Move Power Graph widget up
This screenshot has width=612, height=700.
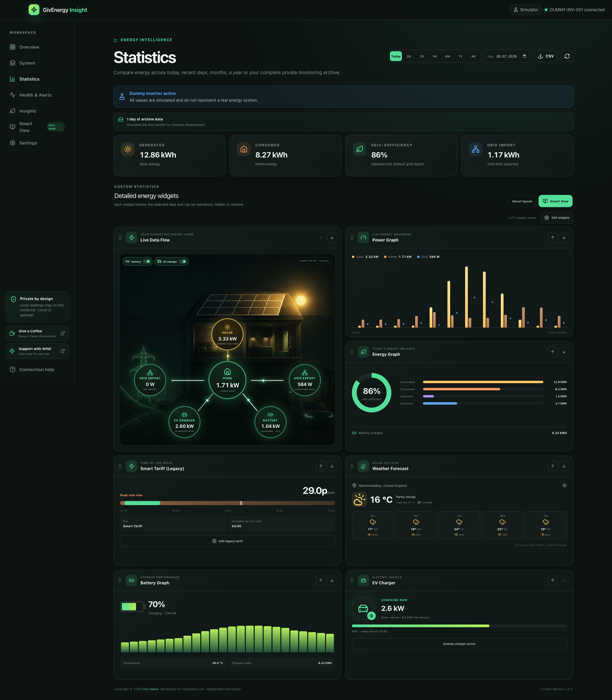click(552, 237)
